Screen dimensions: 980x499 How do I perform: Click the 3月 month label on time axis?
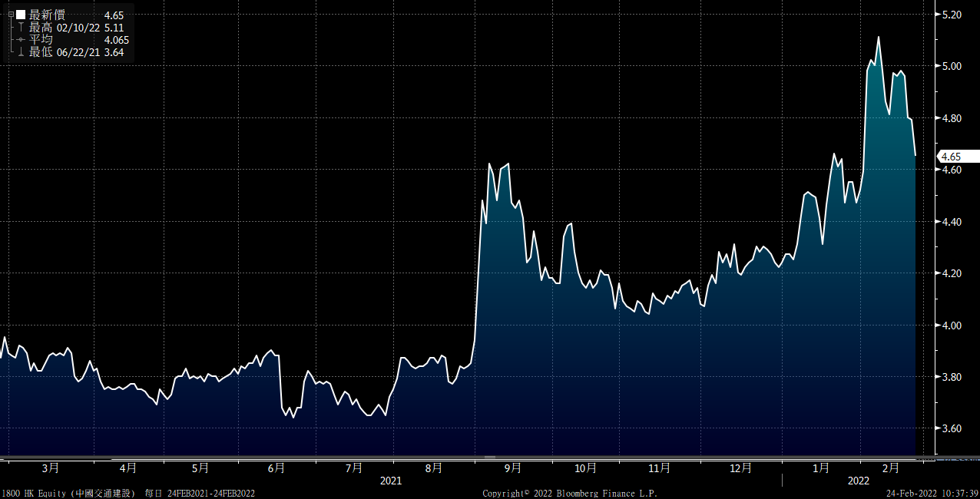[x=50, y=468]
